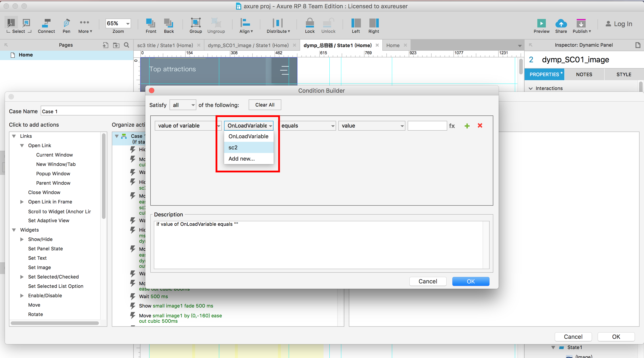The image size is (644, 358).
Task: Confirm Condition Builder with blue OK
Action: coord(470,281)
